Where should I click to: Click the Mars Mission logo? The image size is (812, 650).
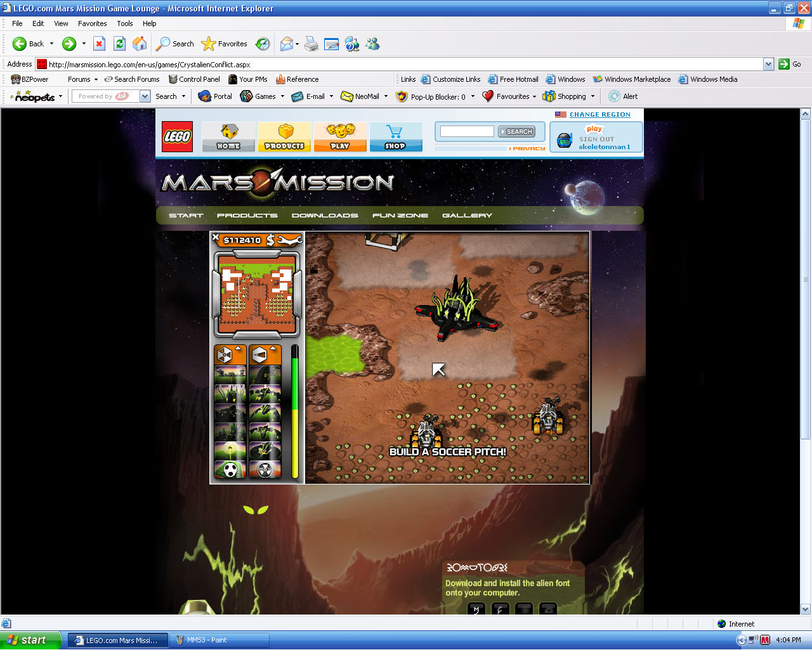point(278,182)
